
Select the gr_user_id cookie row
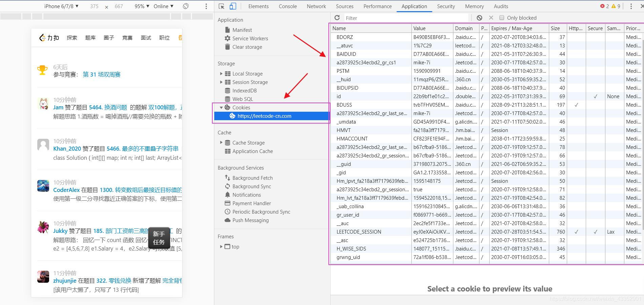click(x=487, y=215)
